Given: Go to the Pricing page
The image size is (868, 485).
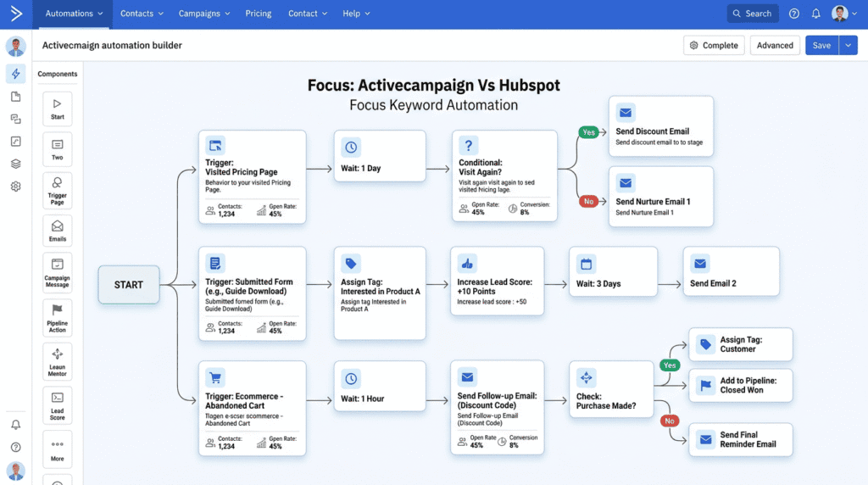Looking at the screenshot, I should tap(258, 14).
